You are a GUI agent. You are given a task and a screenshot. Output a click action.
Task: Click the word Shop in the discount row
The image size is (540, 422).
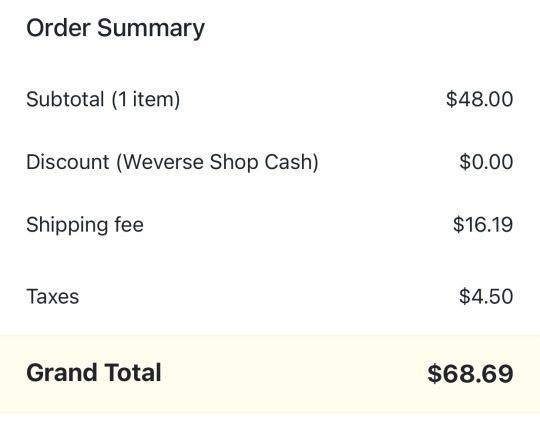pyautogui.click(x=234, y=162)
